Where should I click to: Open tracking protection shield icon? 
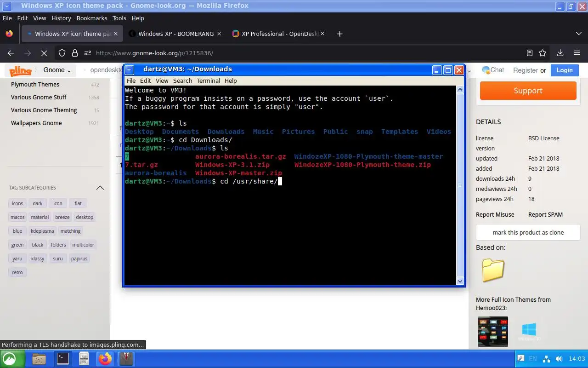coord(62,53)
